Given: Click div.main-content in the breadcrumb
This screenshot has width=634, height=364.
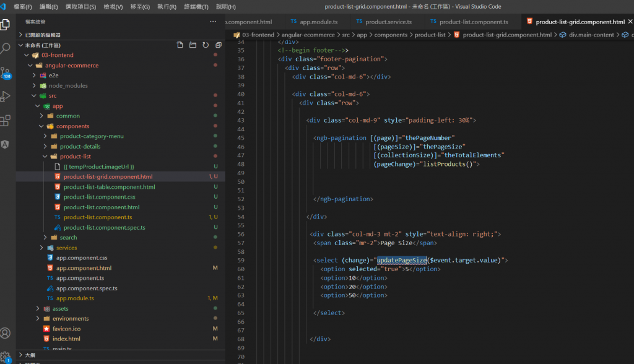Looking at the screenshot, I should 593,35.
